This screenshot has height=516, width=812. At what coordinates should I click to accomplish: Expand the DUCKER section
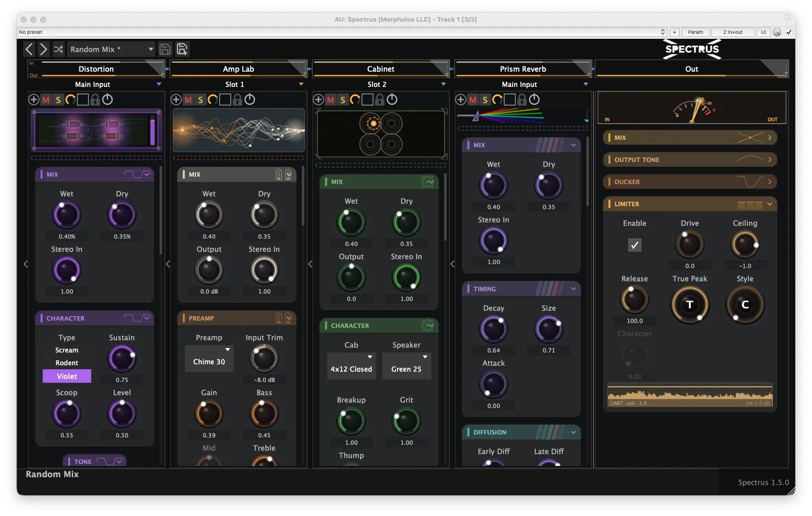tap(690, 182)
